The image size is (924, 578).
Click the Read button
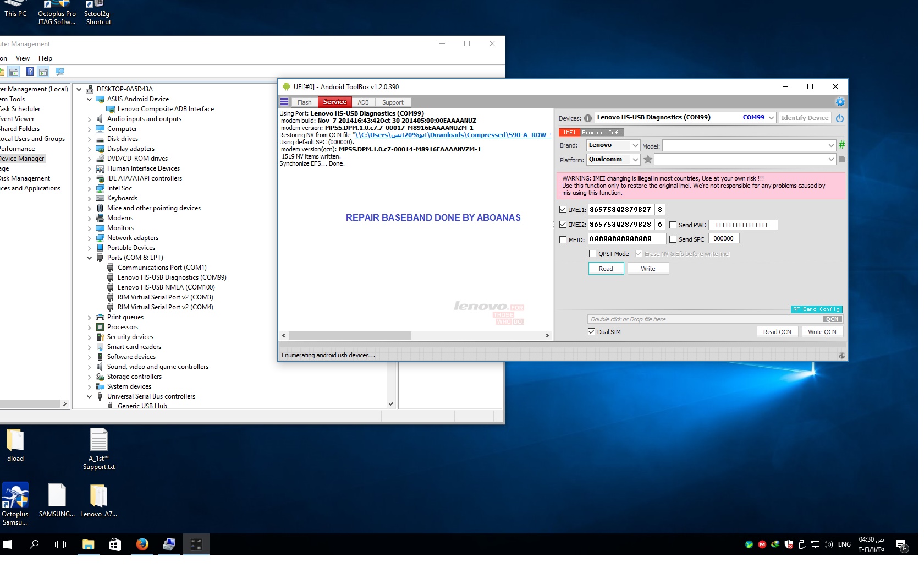(x=606, y=269)
